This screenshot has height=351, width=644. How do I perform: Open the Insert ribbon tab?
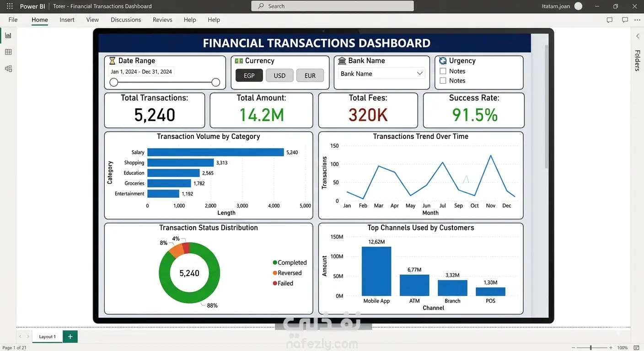click(67, 20)
